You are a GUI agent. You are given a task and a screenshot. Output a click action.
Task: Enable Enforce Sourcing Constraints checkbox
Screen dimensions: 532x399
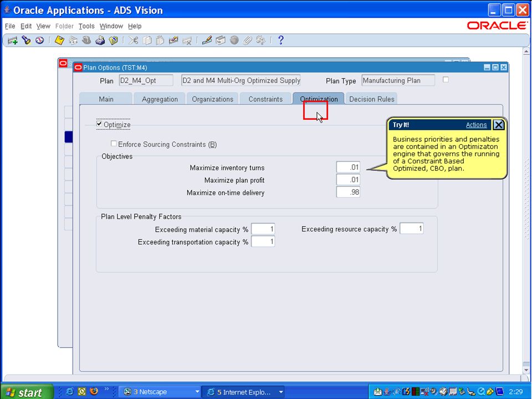(114, 144)
